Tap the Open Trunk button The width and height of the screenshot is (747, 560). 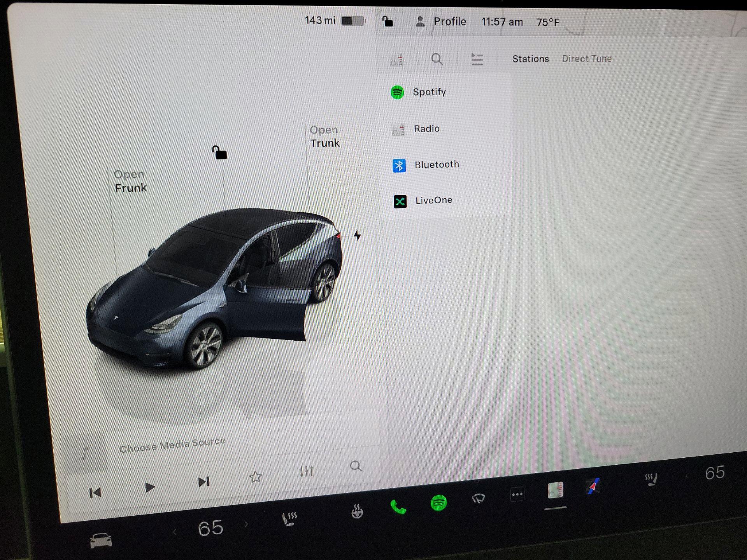point(324,137)
